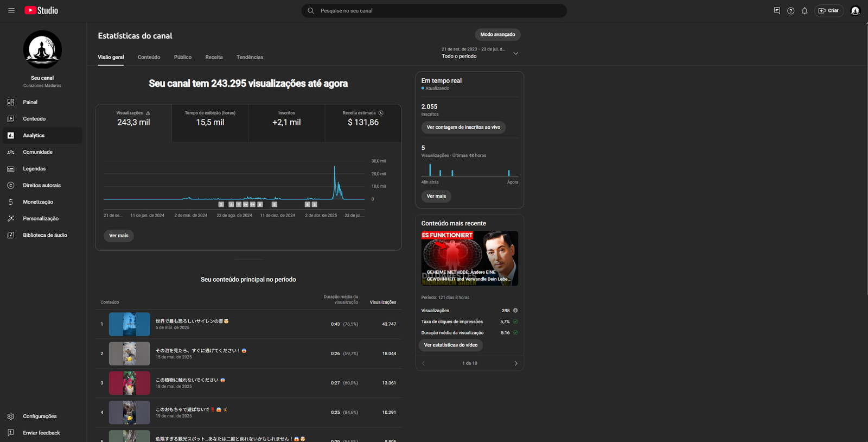Open Comunidade in the sidebar
The height and width of the screenshot is (442, 868).
point(42,152)
